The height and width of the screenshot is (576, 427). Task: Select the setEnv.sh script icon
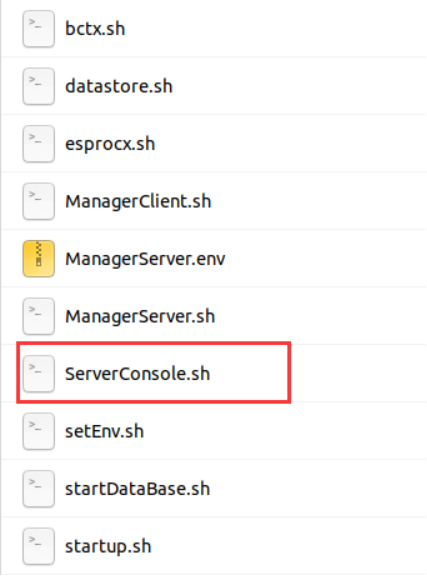39,432
